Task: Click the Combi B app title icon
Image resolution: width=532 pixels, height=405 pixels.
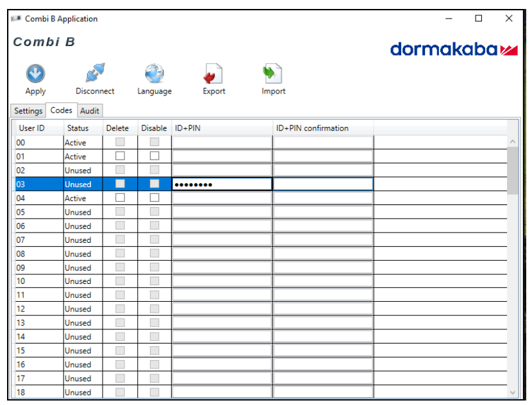Action: click(16, 19)
